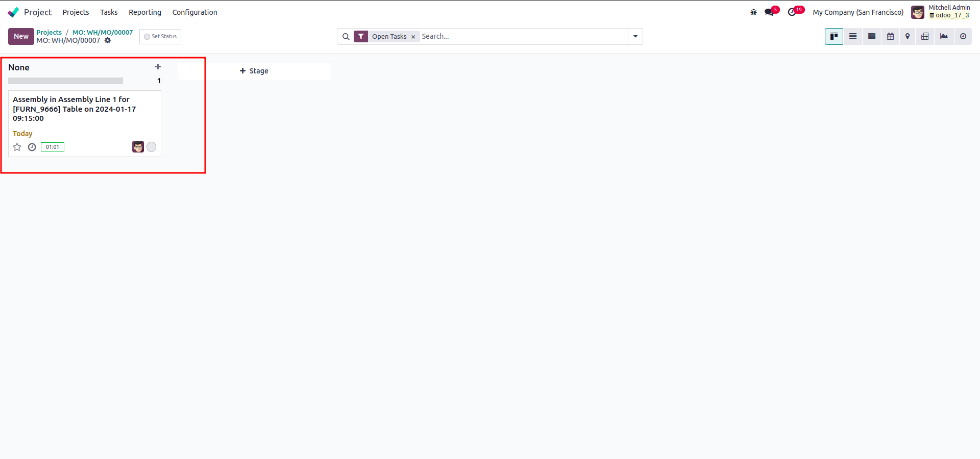The height and width of the screenshot is (459, 980).
Task: Click the Open Tasks filter label
Action: [389, 37]
